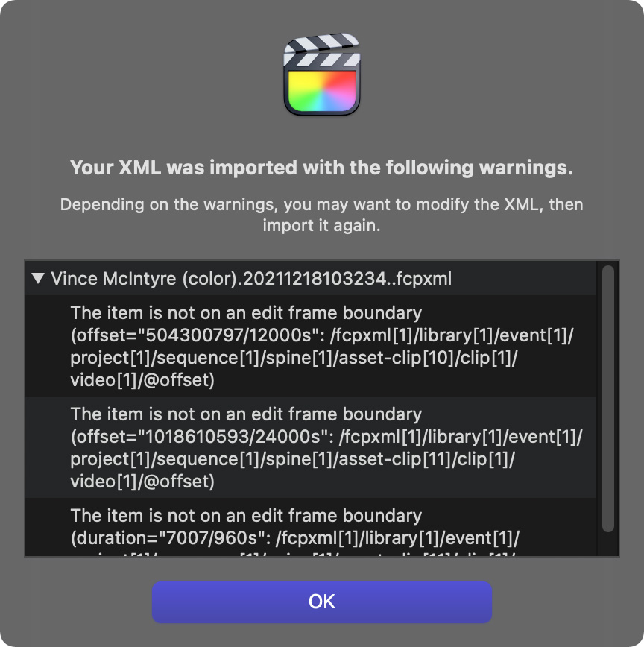Image resolution: width=644 pixels, height=647 pixels.
Task: Click the "Your XML was imported" heading
Action: click(x=322, y=168)
